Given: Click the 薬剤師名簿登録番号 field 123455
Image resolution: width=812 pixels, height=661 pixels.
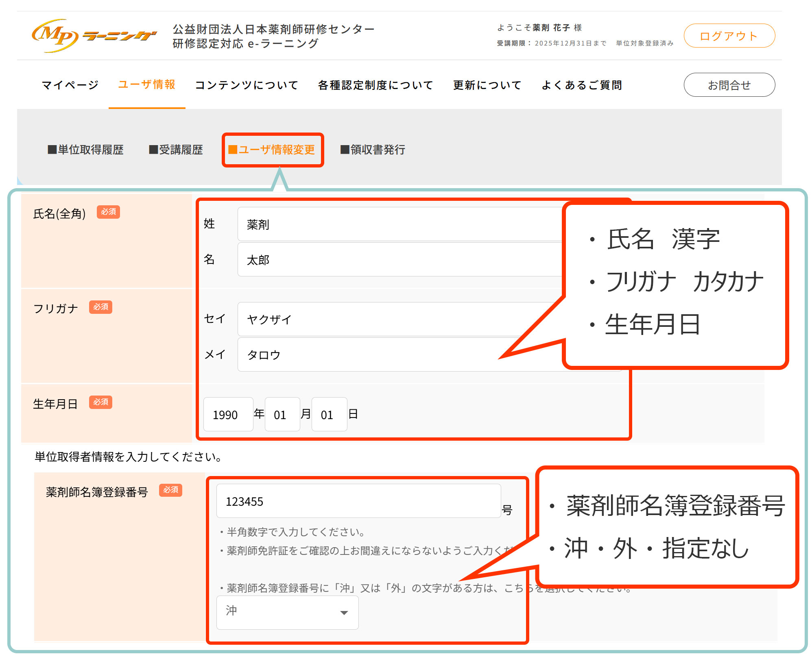Looking at the screenshot, I should 358,501.
